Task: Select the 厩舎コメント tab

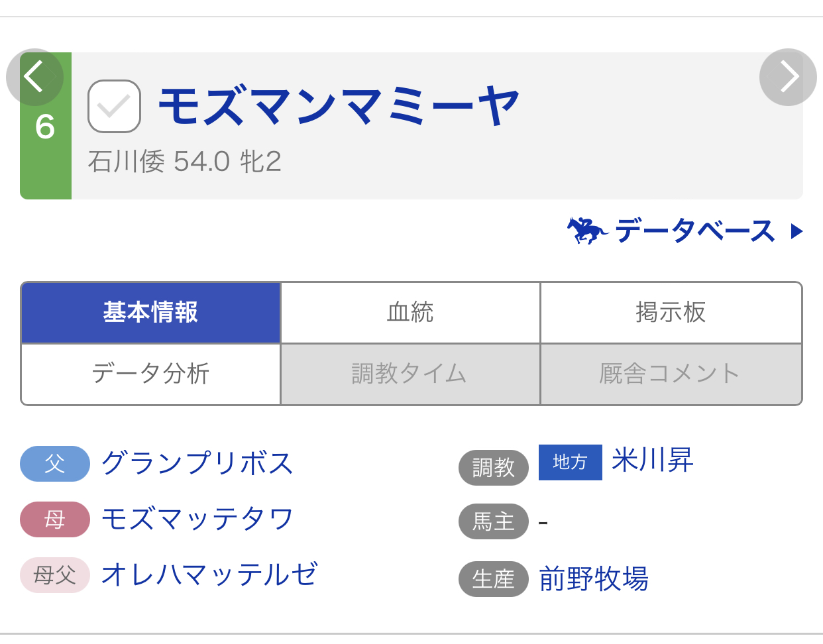Action: [671, 374]
